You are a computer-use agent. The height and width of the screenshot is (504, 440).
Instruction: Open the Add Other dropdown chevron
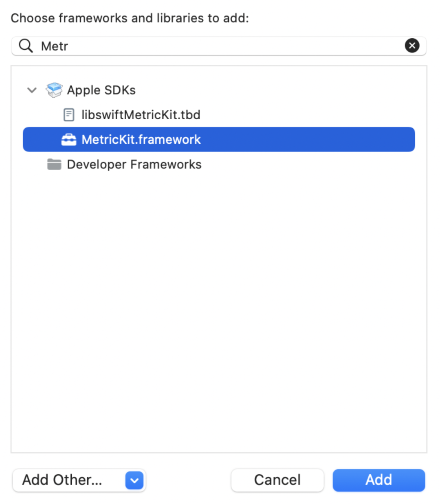[134, 480]
